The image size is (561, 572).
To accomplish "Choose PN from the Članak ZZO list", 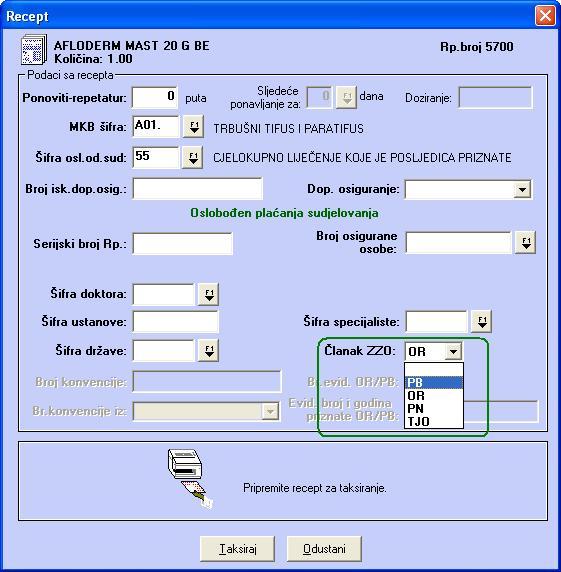I will click(x=434, y=409).
